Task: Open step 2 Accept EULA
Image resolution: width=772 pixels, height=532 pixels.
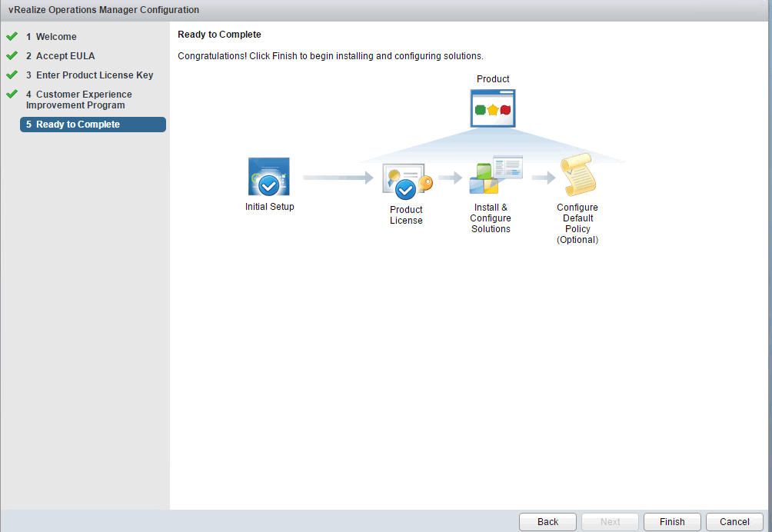Action: [60, 55]
